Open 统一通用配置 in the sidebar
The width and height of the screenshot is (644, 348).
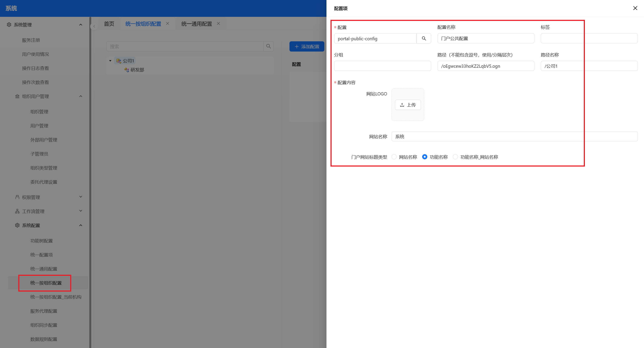[44, 269]
